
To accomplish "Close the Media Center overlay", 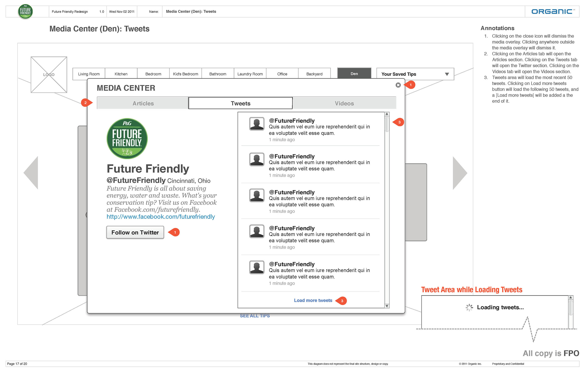I will pyautogui.click(x=398, y=85).
